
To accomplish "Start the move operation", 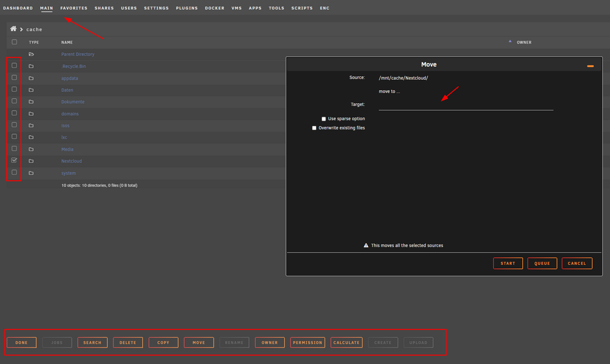I will click(x=508, y=263).
